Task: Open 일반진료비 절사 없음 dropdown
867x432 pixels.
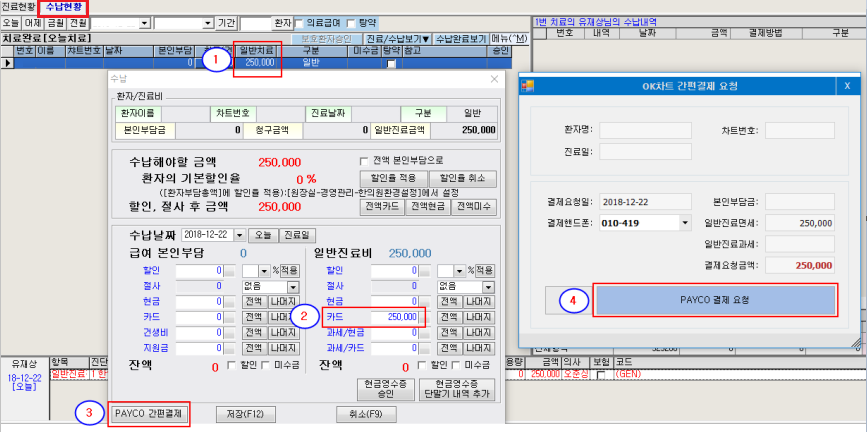Action: (x=489, y=287)
